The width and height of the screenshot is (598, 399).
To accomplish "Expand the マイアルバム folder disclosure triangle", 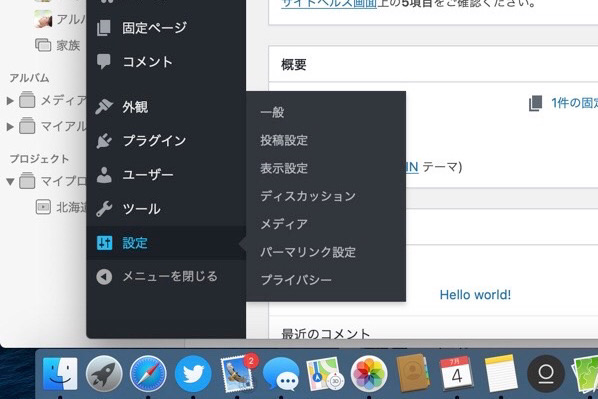I will click(x=10, y=126).
